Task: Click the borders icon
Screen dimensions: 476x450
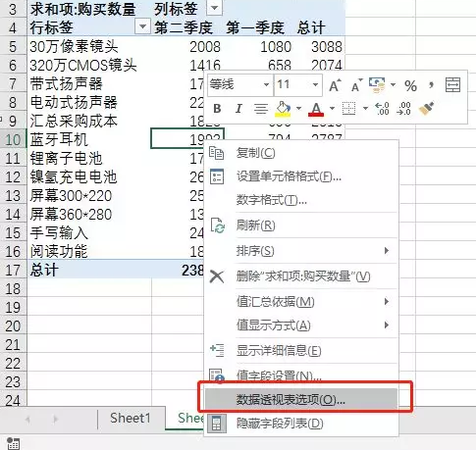Action: coord(348,109)
